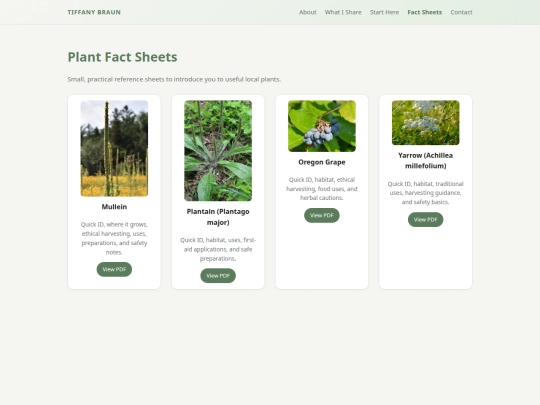The image size is (540, 405).
Task: Click the Yarrow (Achillea millefolium) title
Action: [426, 160]
